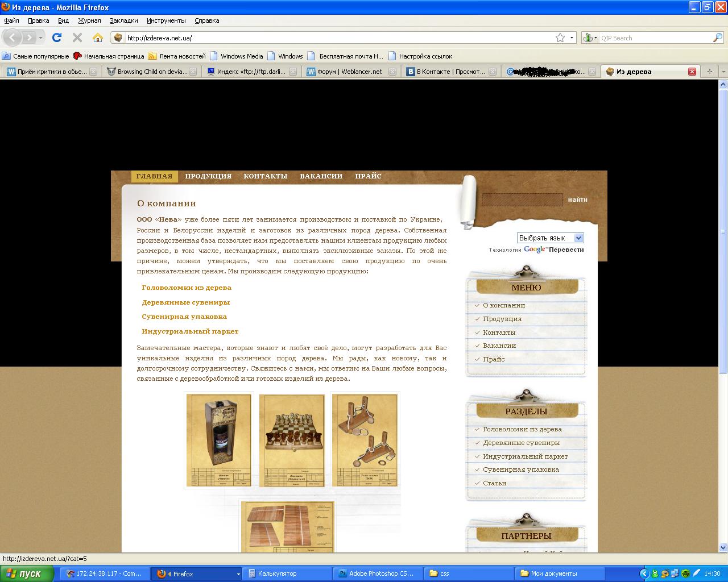Open the wooden ring puzzle thumbnail
728x582 pixels.
pos(365,440)
